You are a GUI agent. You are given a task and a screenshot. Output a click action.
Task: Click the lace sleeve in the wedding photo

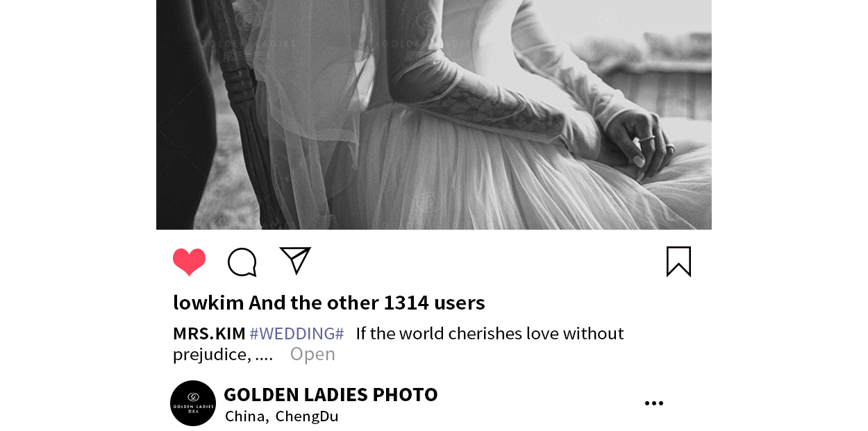click(x=479, y=104)
